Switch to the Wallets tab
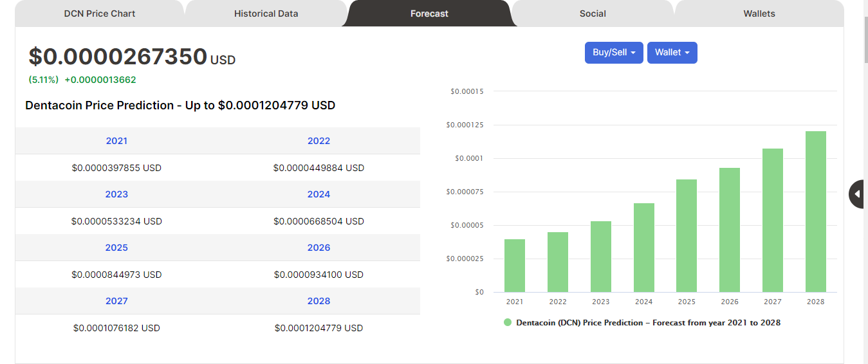The height and width of the screenshot is (364, 868). click(759, 14)
